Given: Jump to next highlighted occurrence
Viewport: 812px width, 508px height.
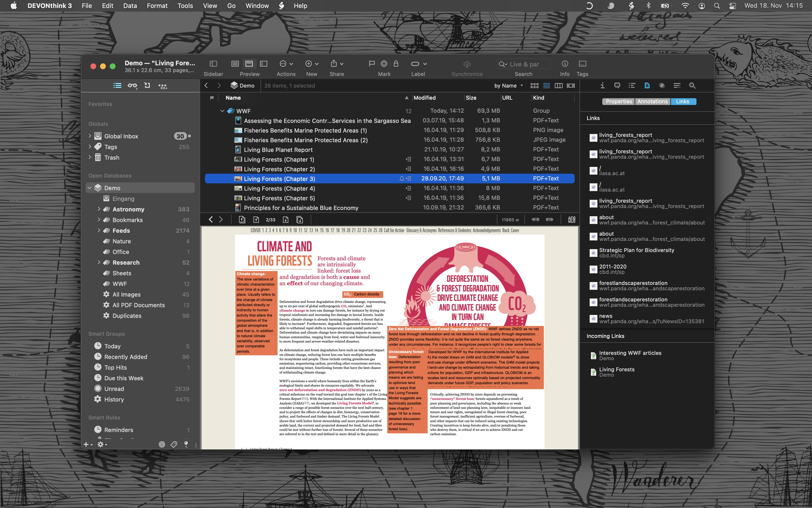Looking at the screenshot, I should pos(550,220).
